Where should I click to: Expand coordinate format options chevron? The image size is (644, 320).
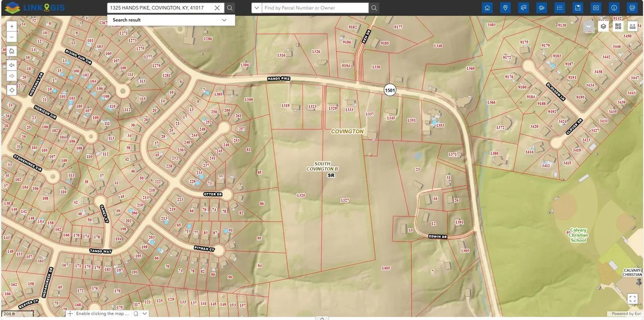145,314
